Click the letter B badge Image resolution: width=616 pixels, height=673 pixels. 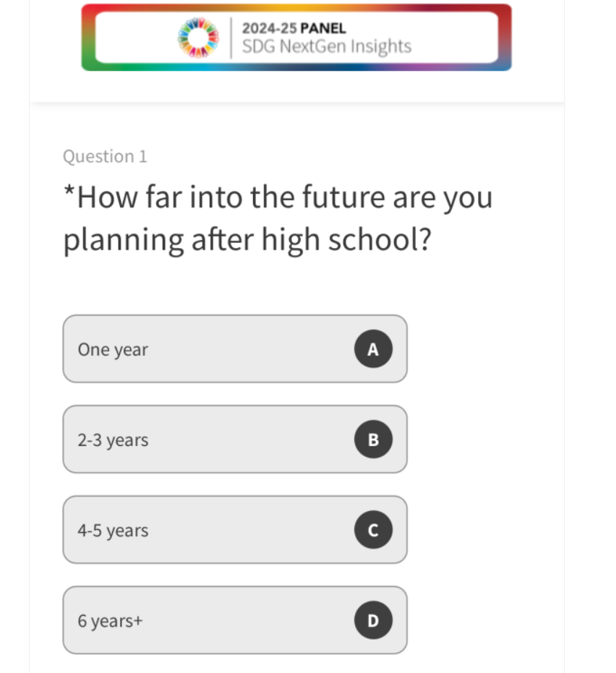[x=373, y=440]
